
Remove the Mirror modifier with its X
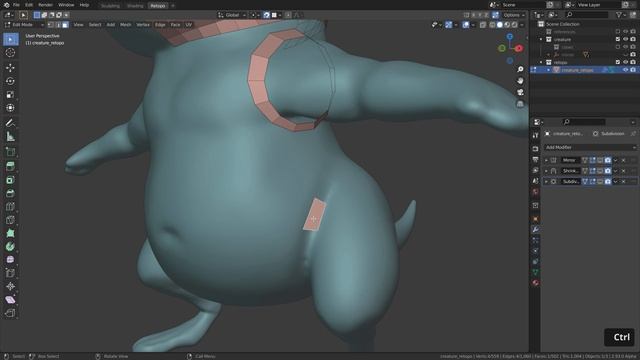pyautogui.click(x=623, y=160)
